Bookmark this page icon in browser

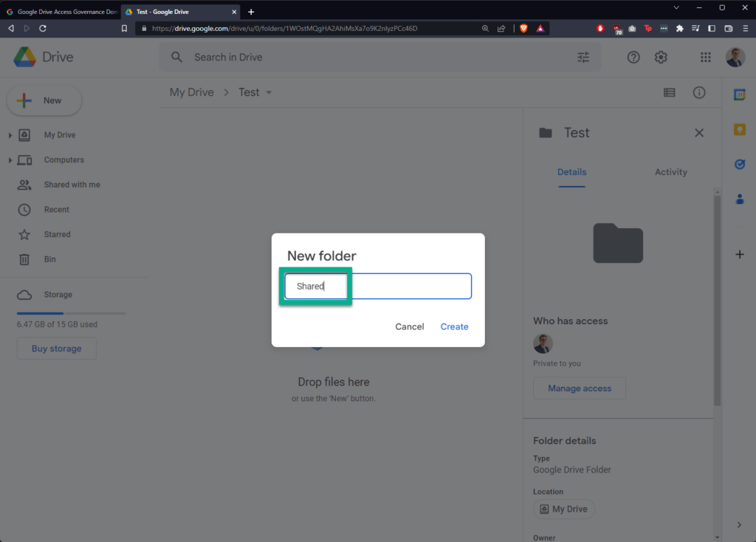point(124,29)
